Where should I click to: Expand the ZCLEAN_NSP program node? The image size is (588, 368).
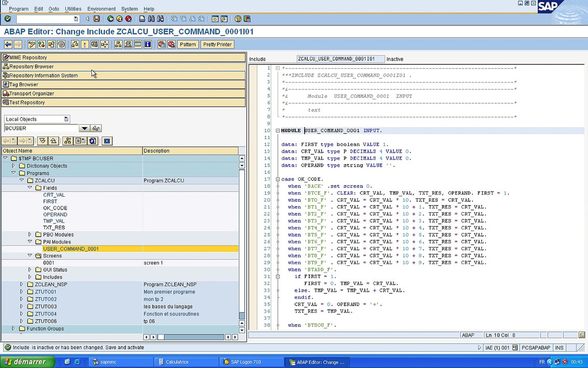coord(22,284)
